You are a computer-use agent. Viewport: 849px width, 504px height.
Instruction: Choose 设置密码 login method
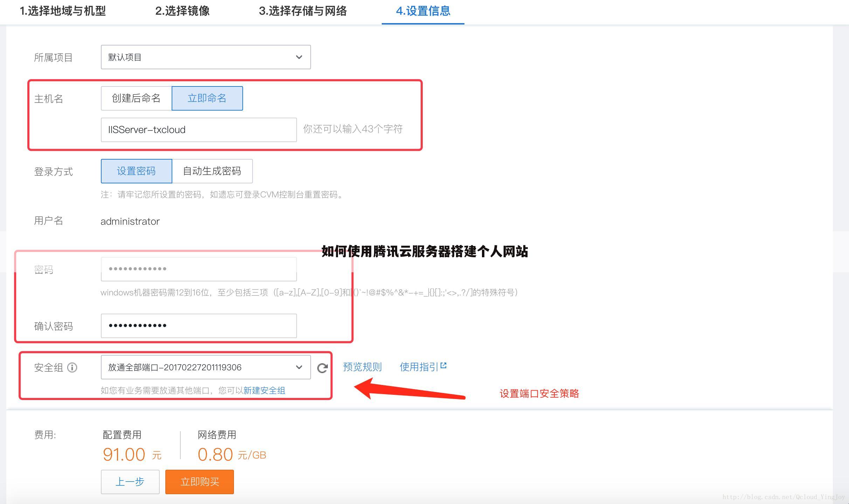136,171
